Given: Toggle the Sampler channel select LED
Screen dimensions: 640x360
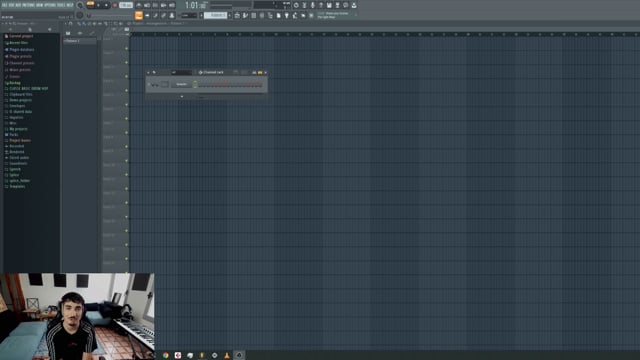Looking at the screenshot, I should click(195, 84).
